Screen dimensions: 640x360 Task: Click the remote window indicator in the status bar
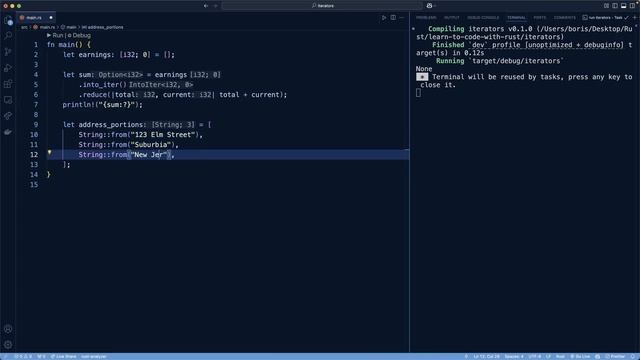[4, 356]
